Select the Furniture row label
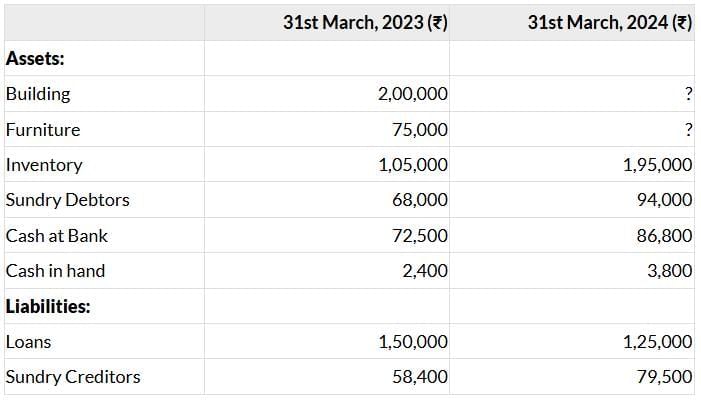 pyautogui.click(x=43, y=130)
